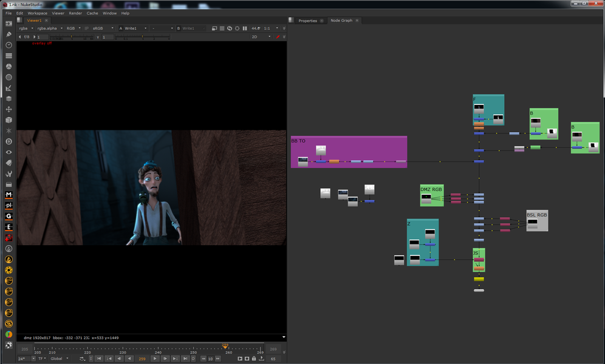Screen dimensions: 605x364
Task: Open the A input Write1 dropdown
Action: tap(135, 29)
